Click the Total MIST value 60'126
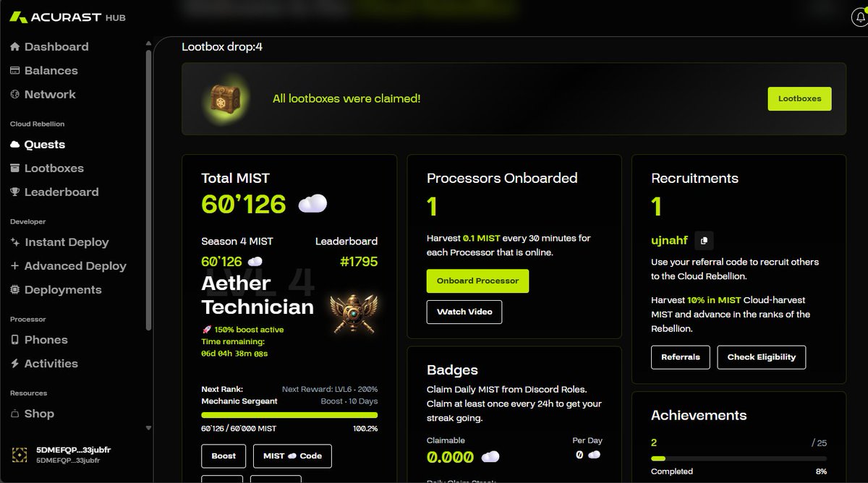 click(x=244, y=205)
